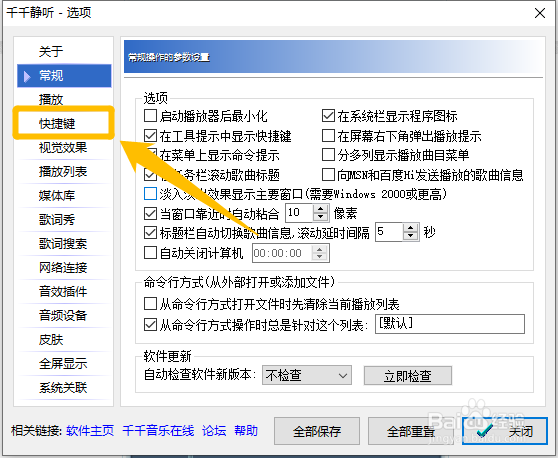Click the 关闭 button

505,431
